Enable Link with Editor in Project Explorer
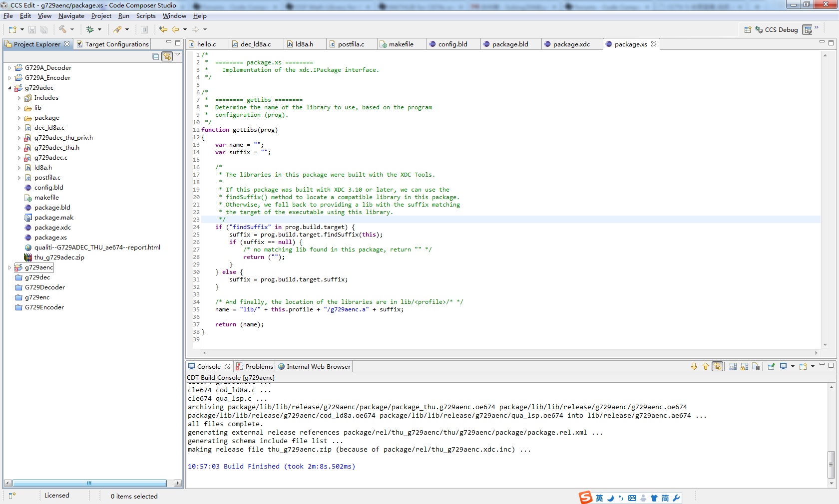 click(168, 57)
